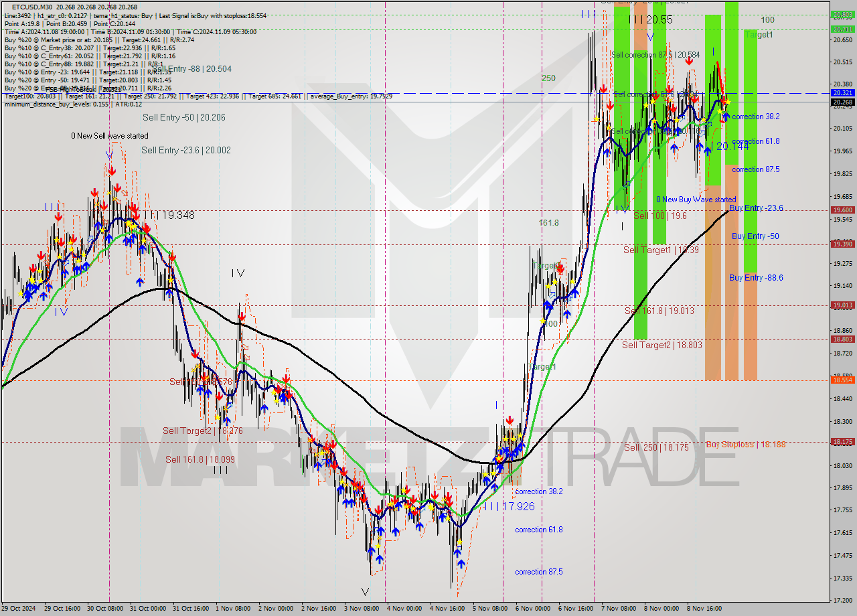Select the 'Sell Entry -50 | 20.206' label
The width and height of the screenshot is (857, 616).
click(x=183, y=117)
